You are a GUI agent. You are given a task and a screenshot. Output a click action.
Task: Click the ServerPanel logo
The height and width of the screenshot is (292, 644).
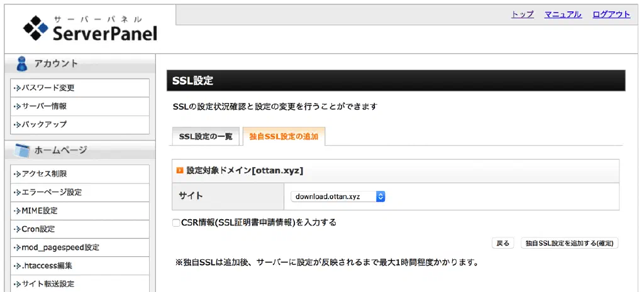(x=89, y=28)
